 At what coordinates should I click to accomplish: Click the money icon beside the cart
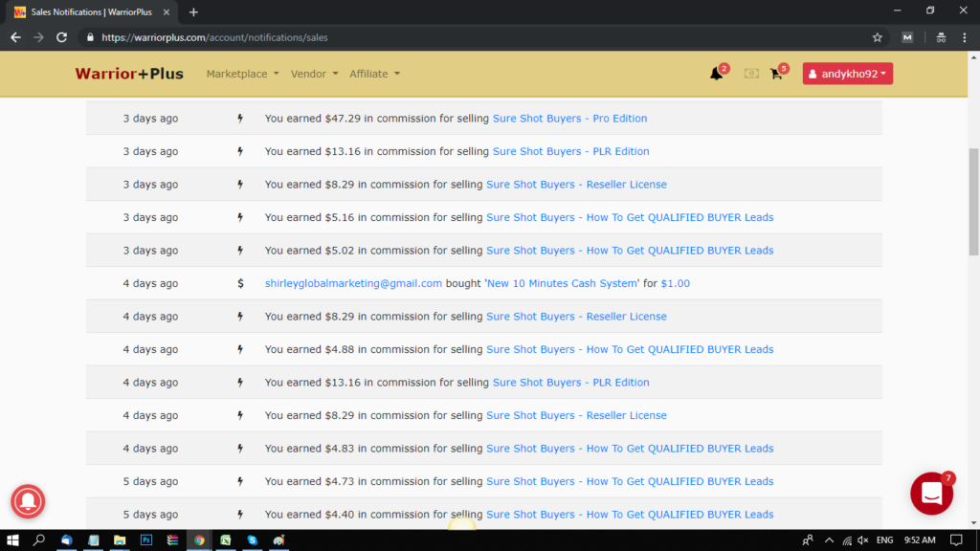pos(751,74)
